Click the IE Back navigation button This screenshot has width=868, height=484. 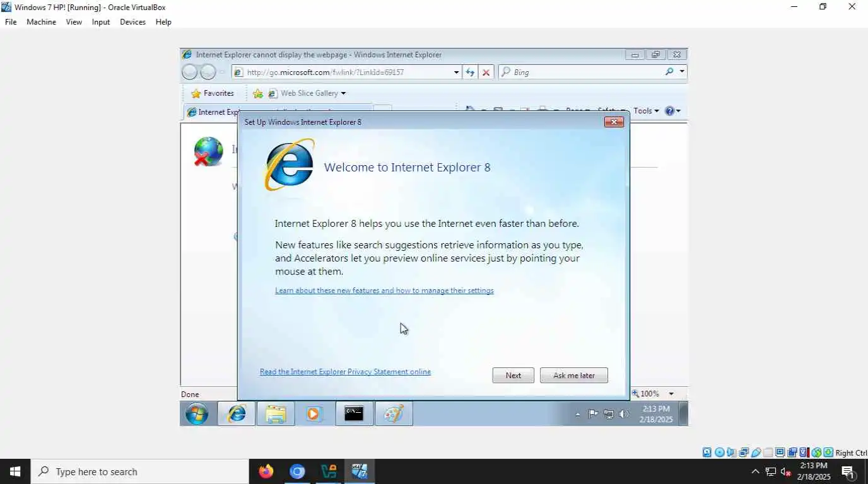pyautogui.click(x=189, y=72)
